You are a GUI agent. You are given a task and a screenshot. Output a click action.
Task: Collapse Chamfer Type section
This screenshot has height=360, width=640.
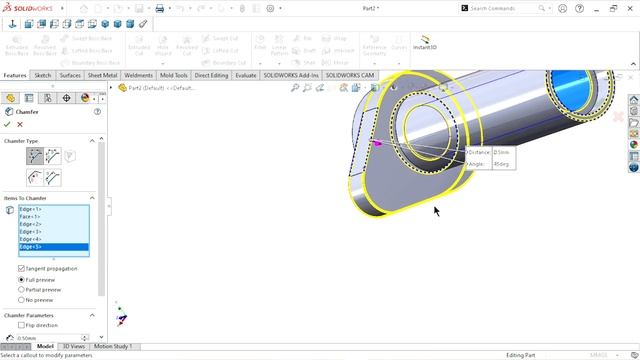[92, 140]
